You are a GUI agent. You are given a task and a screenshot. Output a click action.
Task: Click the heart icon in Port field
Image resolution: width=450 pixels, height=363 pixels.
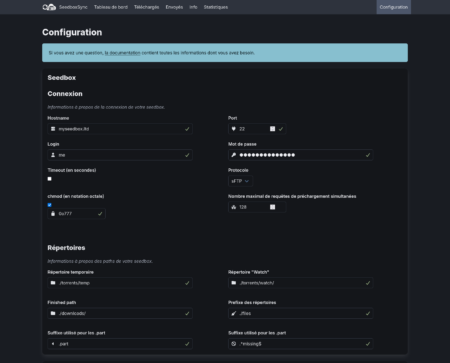tap(234, 129)
